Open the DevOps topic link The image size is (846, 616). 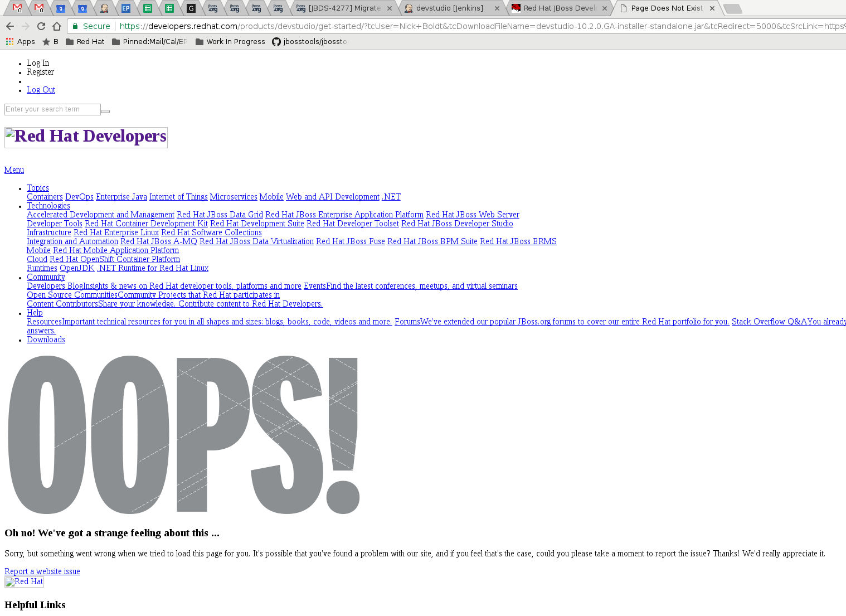click(79, 197)
